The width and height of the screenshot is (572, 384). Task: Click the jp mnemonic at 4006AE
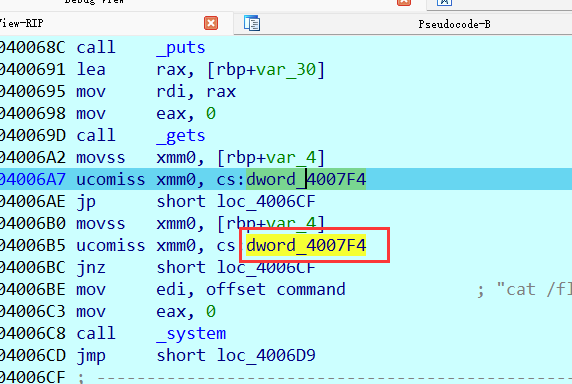(86, 202)
